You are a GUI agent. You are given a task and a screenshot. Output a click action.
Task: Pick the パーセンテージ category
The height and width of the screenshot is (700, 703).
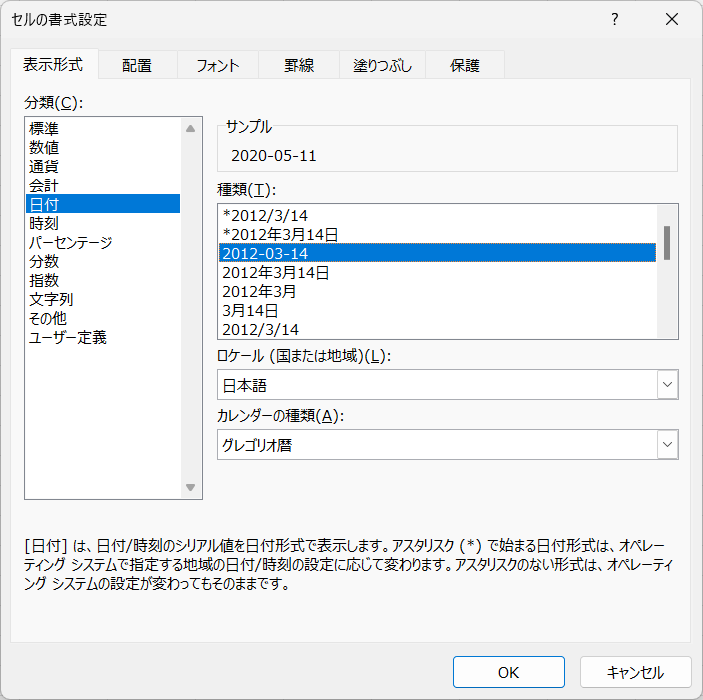(103, 242)
